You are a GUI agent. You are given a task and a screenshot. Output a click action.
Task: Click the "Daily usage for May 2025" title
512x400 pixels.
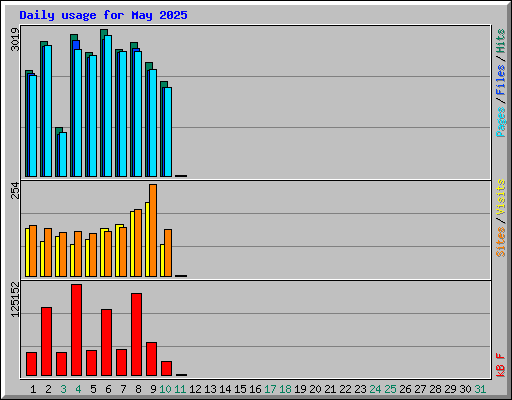pyautogui.click(x=103, y=15)
